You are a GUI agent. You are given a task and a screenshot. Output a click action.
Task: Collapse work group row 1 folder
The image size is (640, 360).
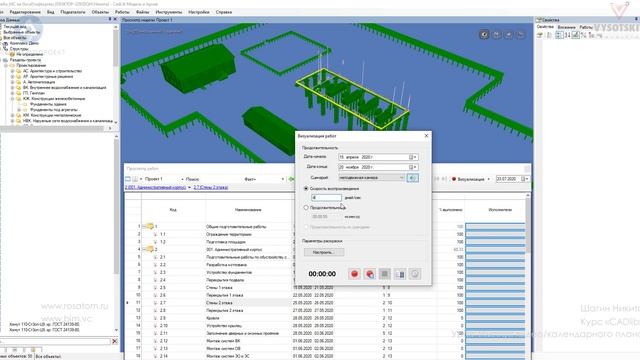144,227
